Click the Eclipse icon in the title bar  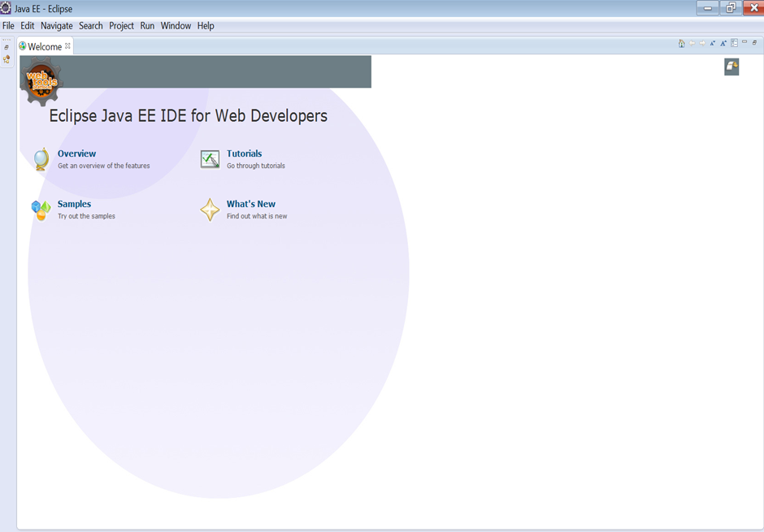[6, 8]
